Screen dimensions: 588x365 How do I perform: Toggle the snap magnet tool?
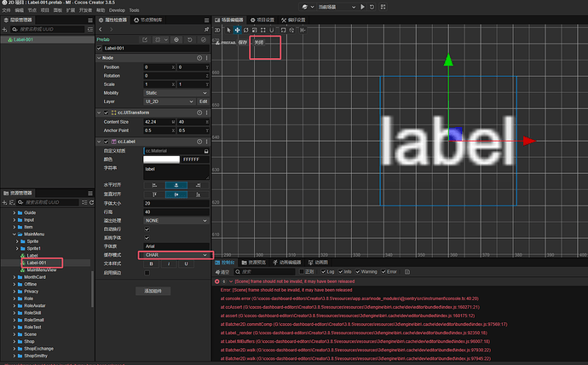pos(272,30)
